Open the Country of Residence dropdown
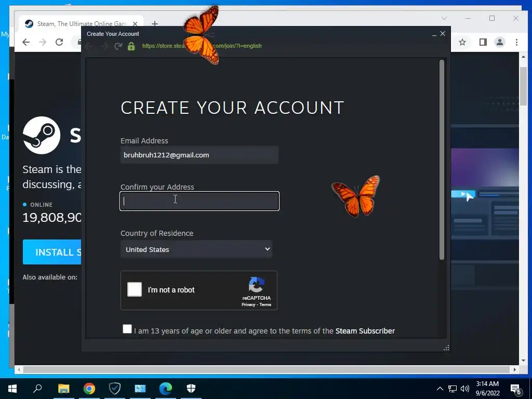Image resolution: width=532 pixels, height=399 pixels. [196, 249]
